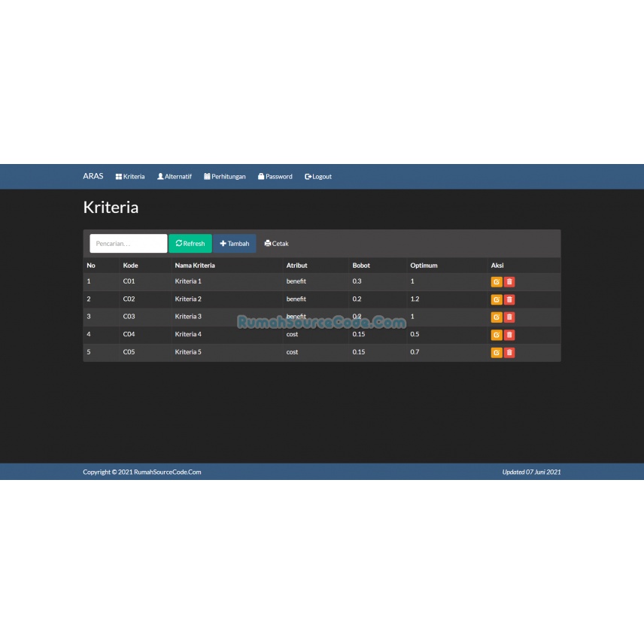This screenshot has height=644, width=644.
Task: Print the table using Cetak
Action: click(276, 244)
